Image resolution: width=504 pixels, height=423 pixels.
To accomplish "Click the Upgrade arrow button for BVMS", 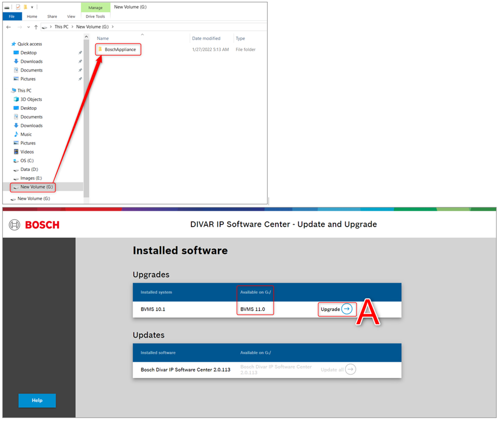I will tap(347, 309).
